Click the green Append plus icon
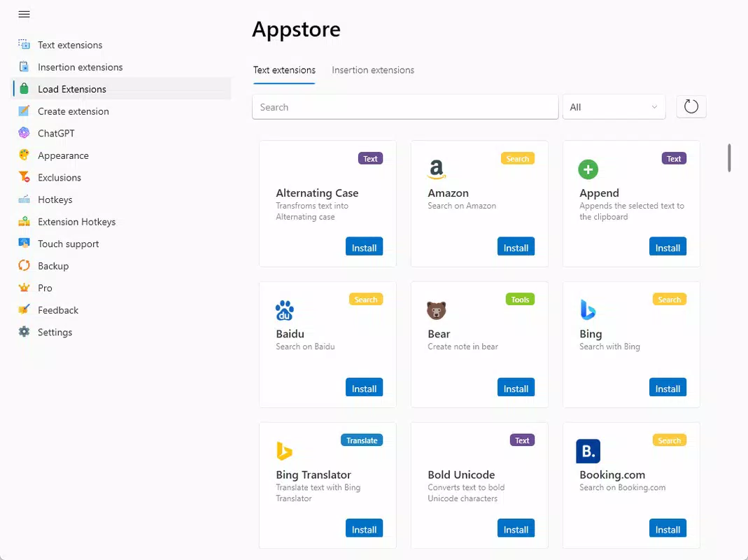 [x=588, y=169]
